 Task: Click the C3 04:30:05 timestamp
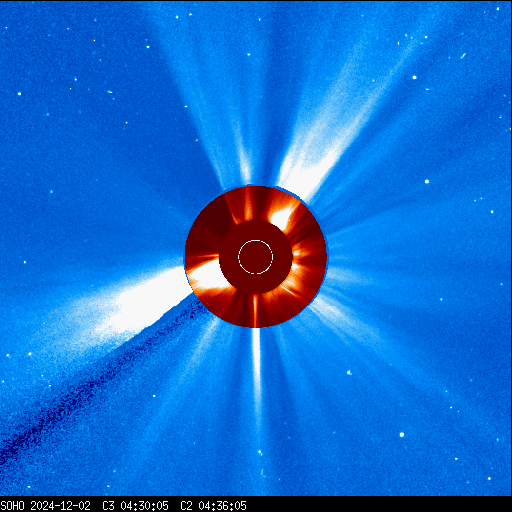coord(135,506)
